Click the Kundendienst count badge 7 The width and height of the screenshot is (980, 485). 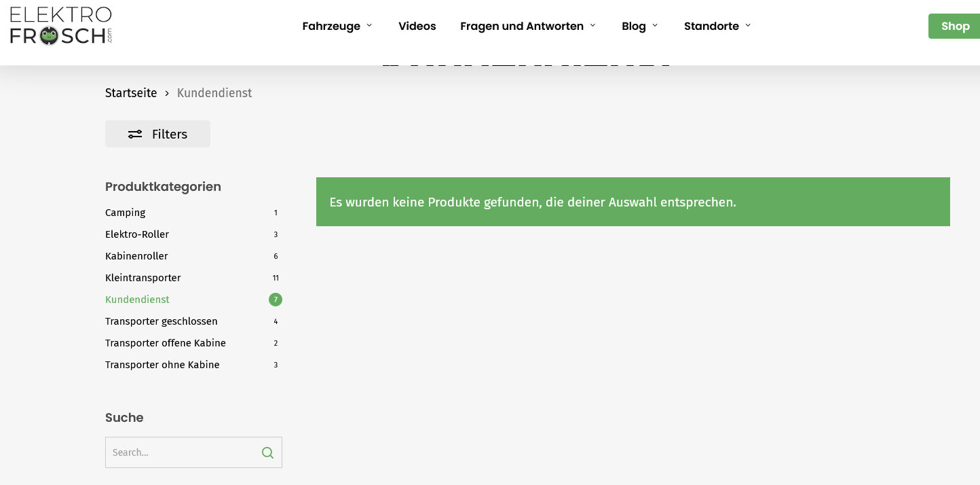[275, 300]
